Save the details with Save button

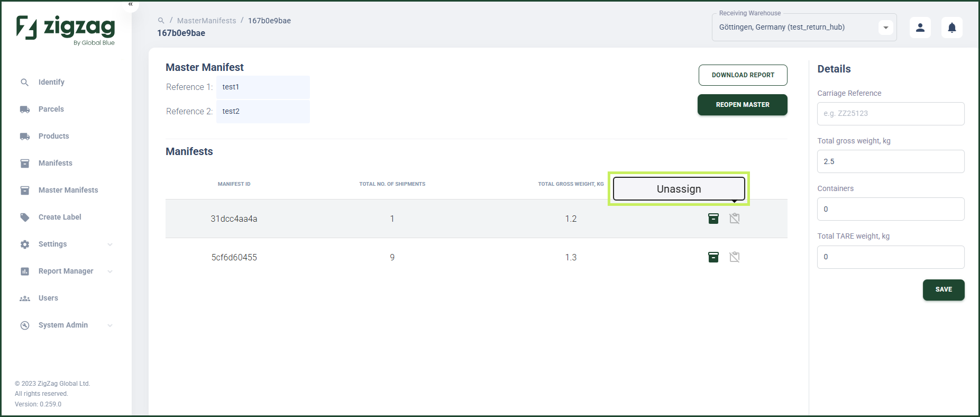(x=944, y=290)
